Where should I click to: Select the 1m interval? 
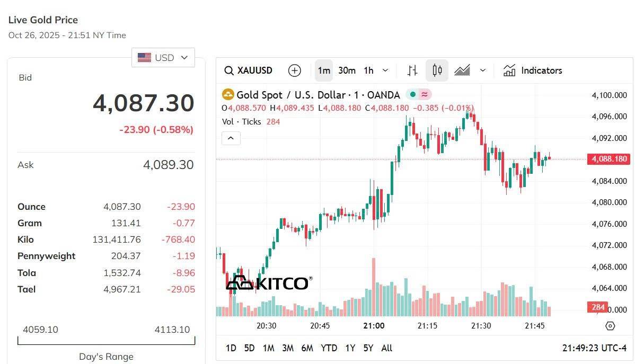(x=324, y=70)
